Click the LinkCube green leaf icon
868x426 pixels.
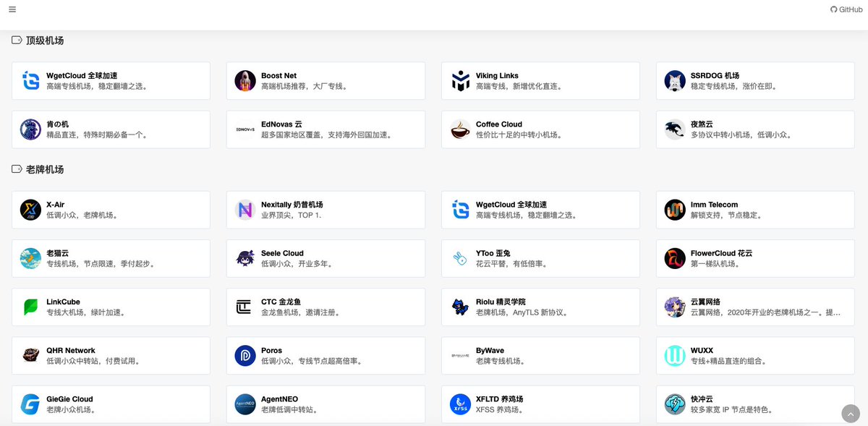click(30, 307)
